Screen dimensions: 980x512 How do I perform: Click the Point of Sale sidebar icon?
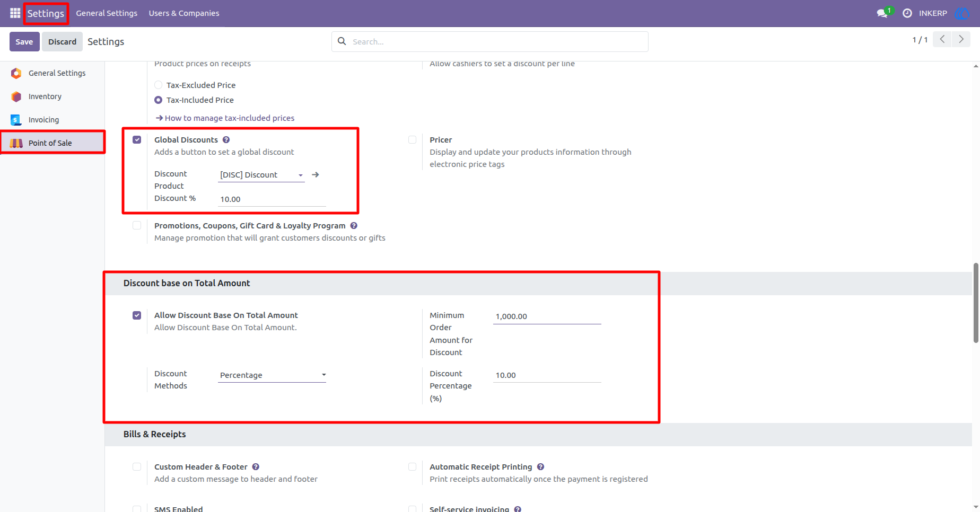tap(16, 143)
